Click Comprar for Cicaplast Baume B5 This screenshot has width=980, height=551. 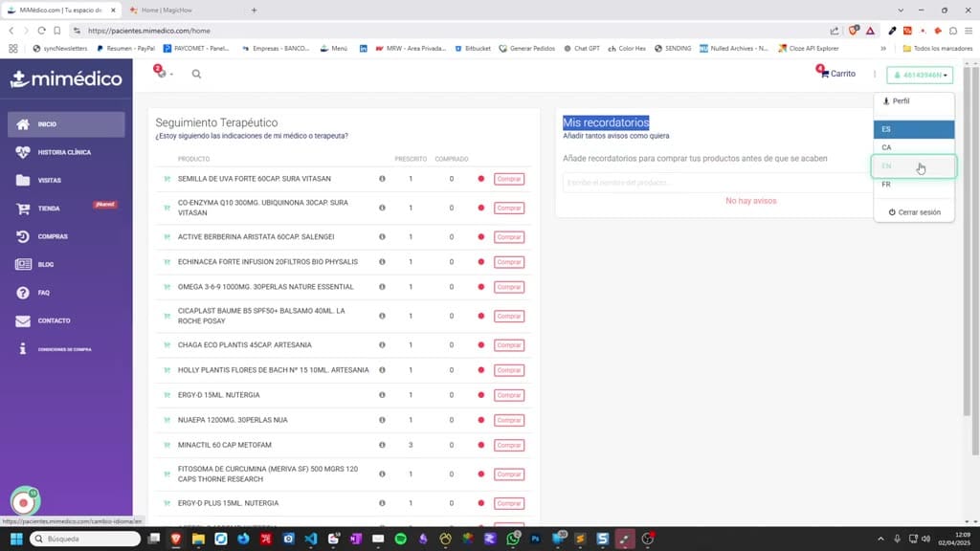[509, 316]
